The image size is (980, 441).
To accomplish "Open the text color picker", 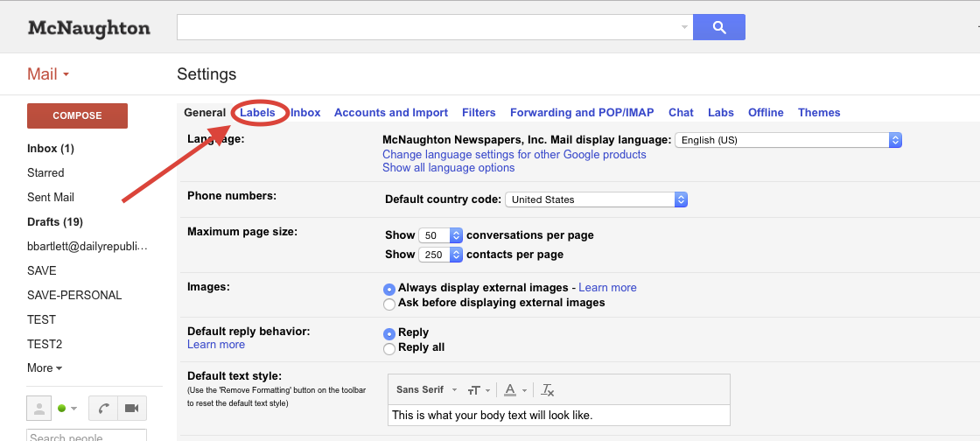I will coord(514,390).
